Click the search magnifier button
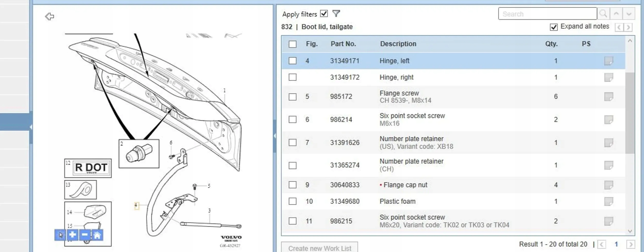The height and width of the screenshot is (252, 644). [x=603, y=14]
